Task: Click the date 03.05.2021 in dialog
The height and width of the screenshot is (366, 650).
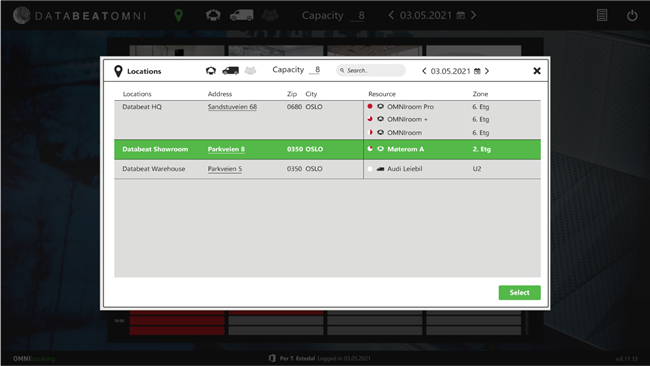Action: (x=451, y=71)
